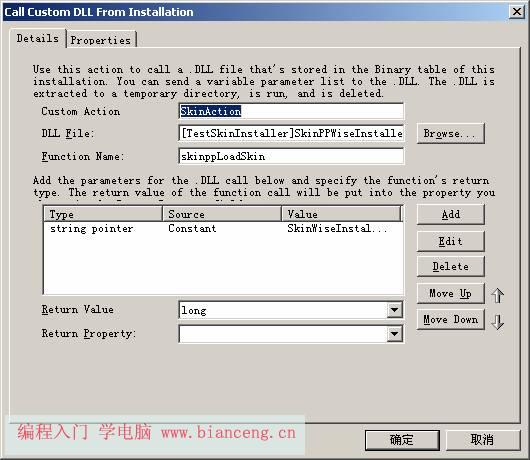Screen dimensions: 530x460
Task: Click the Move Up button
Action: [451, 293]
